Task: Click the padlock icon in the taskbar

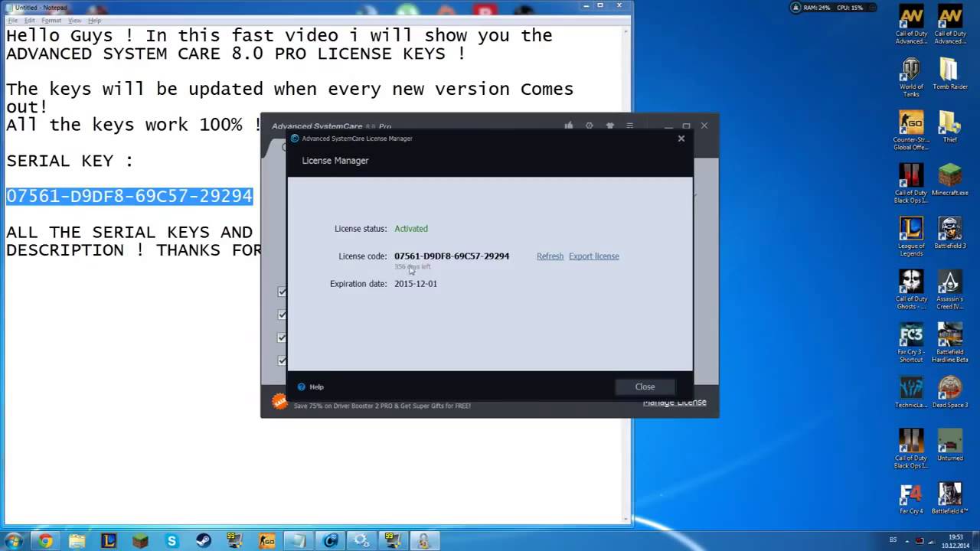Action: click(x=424, y=540)
